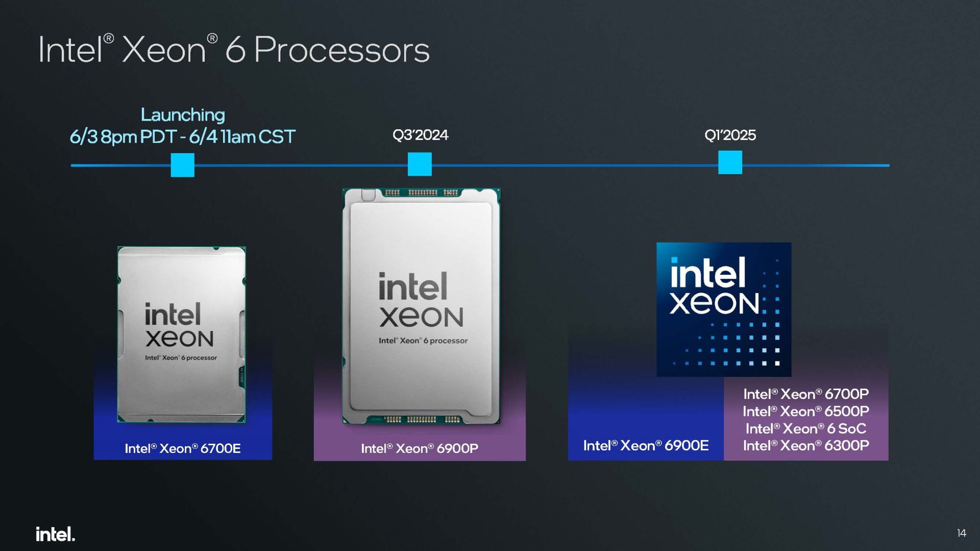Click the Intel logo in bottom-left corner
The height and width of the screenshot is (551, 980).
[55, 534]
